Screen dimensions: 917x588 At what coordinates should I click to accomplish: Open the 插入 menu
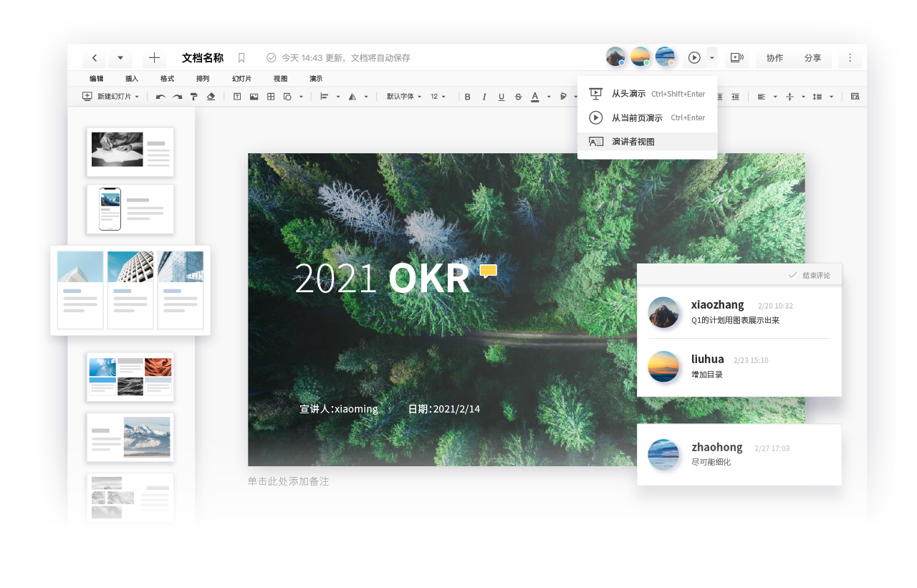point(132,79)
